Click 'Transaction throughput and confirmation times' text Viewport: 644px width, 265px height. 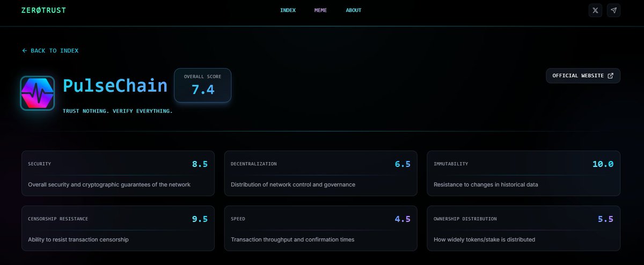click(x=292, y=239)
